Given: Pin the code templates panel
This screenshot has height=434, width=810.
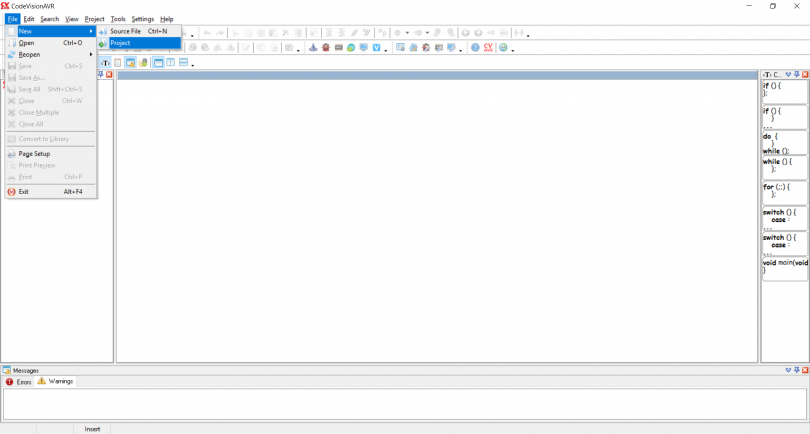Looking at the screenshot, I should 796,75.
